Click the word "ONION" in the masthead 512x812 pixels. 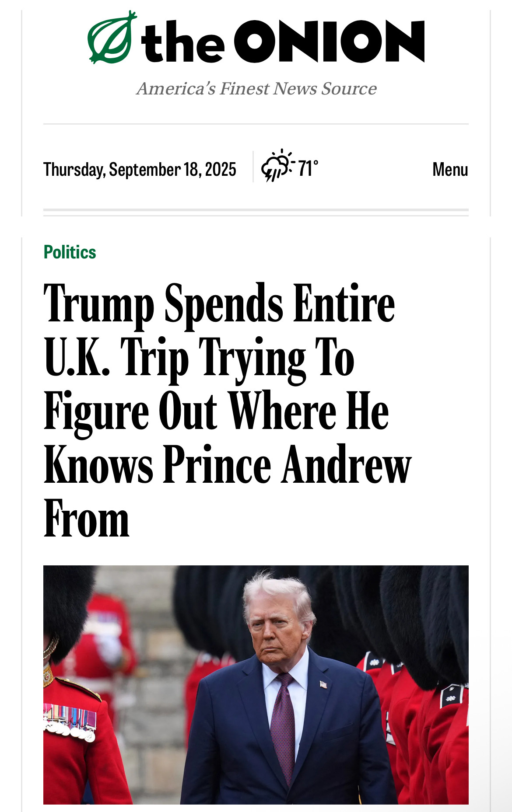tap(330, 41)
